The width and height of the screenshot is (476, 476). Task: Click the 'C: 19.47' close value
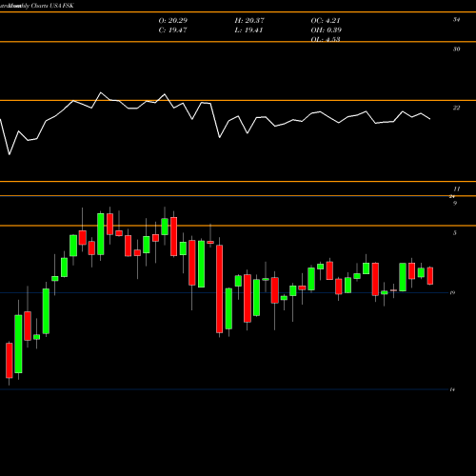click(172, 30)
